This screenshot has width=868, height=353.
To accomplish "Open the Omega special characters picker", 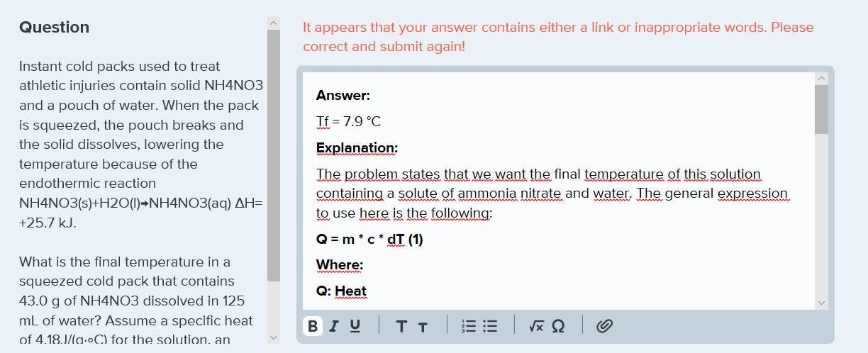I will (558, 326).
